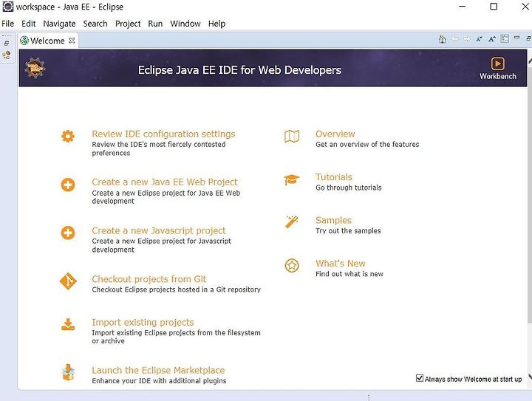Screen dimensions: 532x401
Task: Reduce font size with the small A icon
Action: (x=479, y=39)
